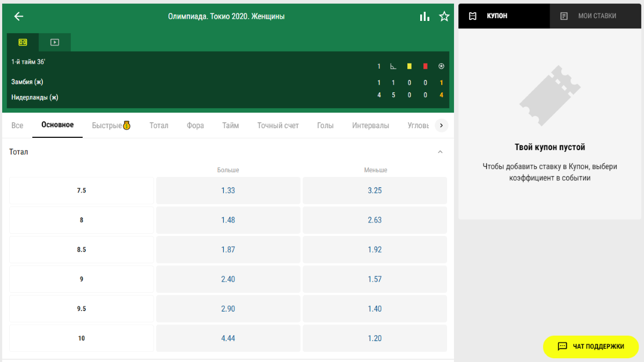Open the Точный счет tab
Image resolution: width=644 pixels, height=362 pixels.
click(277, 125)
